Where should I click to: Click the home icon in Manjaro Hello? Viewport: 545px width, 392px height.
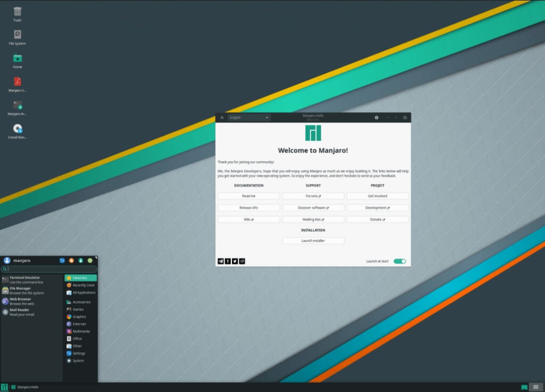(222, 118)
